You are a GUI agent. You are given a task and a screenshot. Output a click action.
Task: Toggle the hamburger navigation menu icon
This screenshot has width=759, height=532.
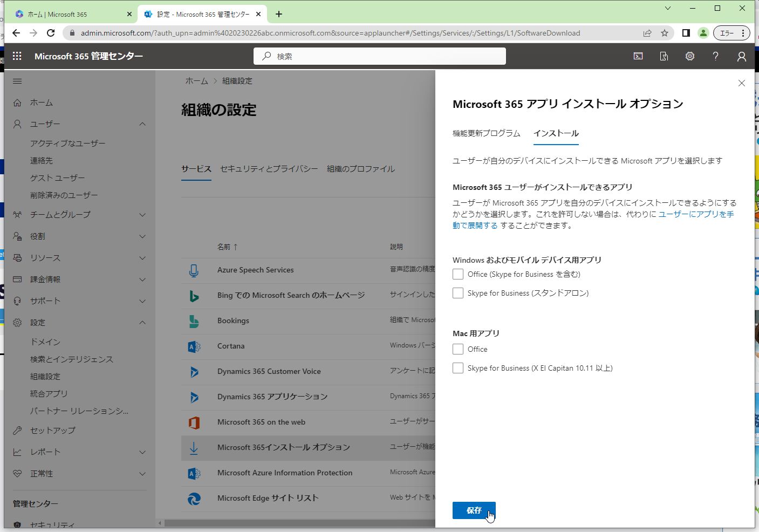17,81
